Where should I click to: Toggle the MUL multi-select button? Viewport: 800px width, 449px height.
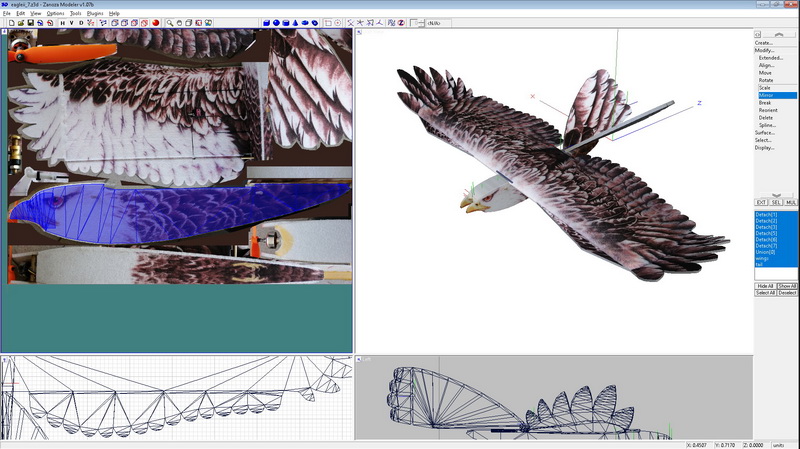(790, 202)
